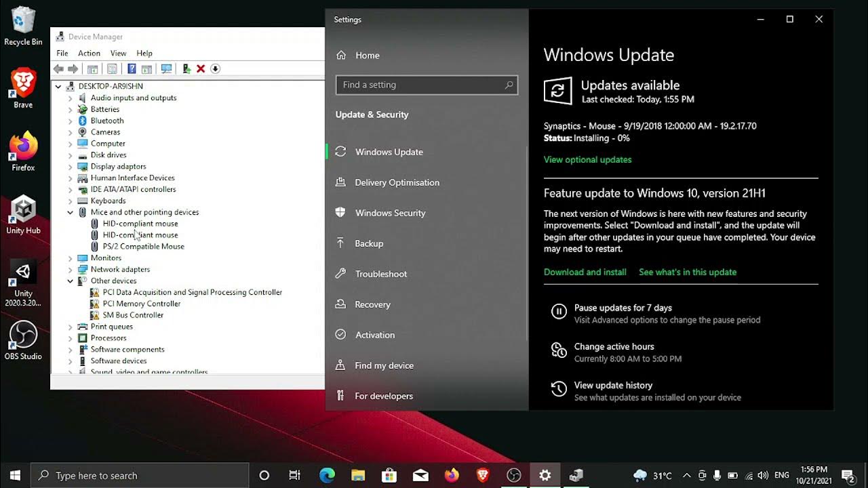Viewport: 868px width, 488px height.
Task: Expand the Bluetooth device category
Action: pyautogui.click(x=70, y=121)
